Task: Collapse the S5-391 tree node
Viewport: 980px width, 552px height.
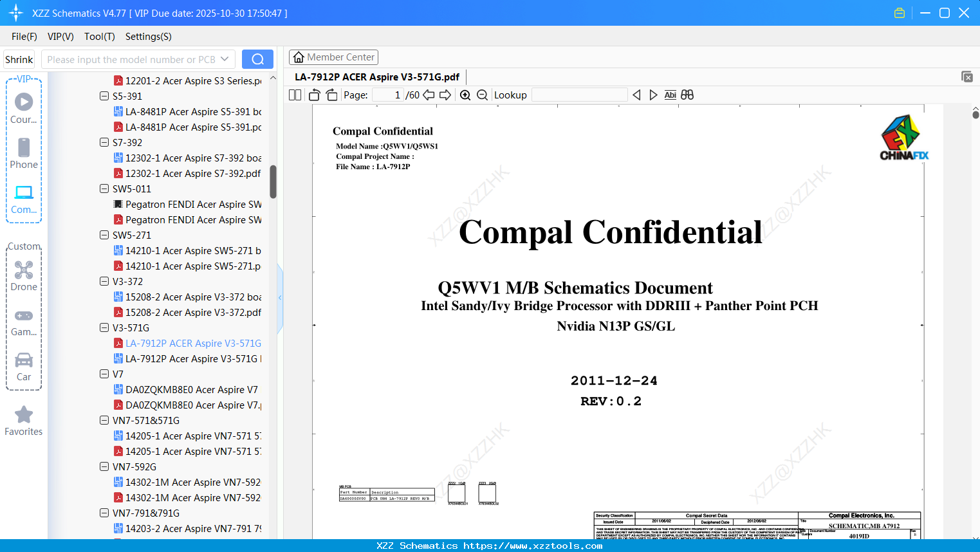Action: [104, 96]
